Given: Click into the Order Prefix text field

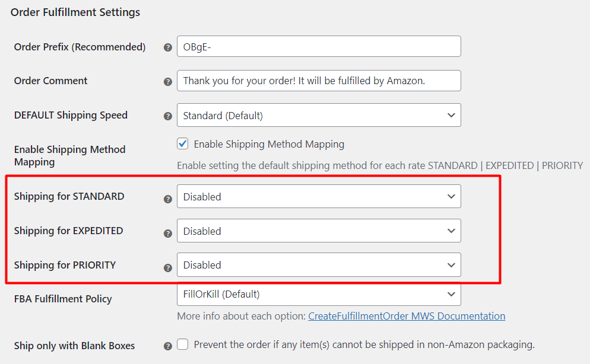Looking at the screenshot, I should (319, 46).
